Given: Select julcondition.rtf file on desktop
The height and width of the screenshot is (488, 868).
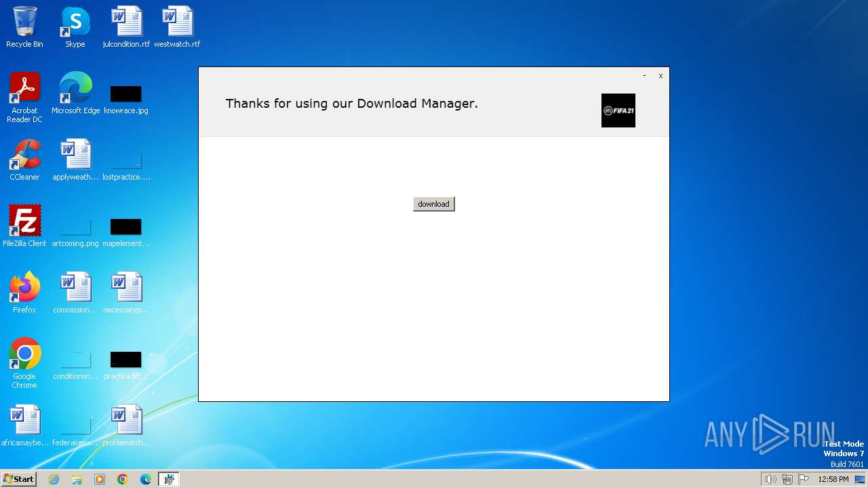Looking at the screenshot, I should [x=126, y=27].
